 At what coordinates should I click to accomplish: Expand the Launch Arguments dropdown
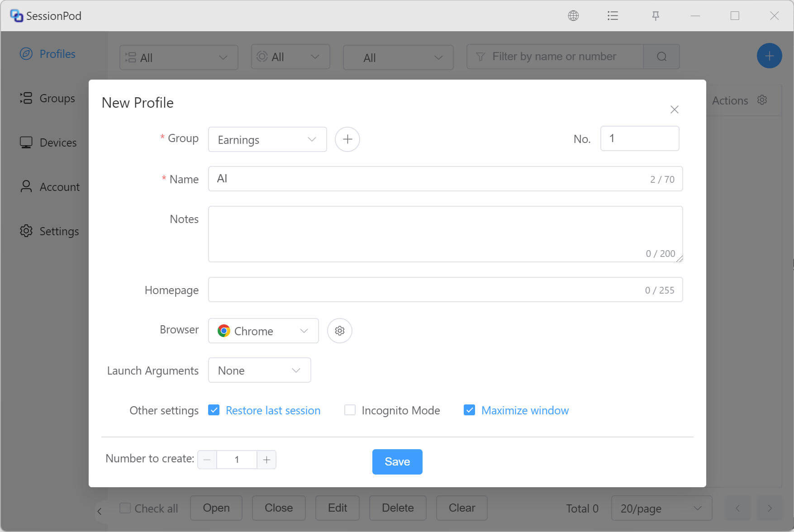click(259, 370)
